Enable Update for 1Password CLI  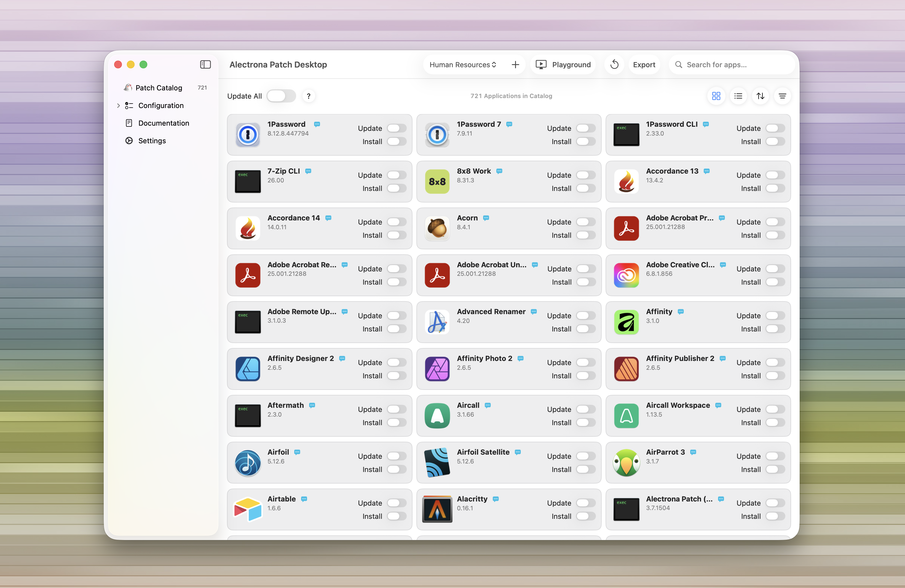(775, 128)
